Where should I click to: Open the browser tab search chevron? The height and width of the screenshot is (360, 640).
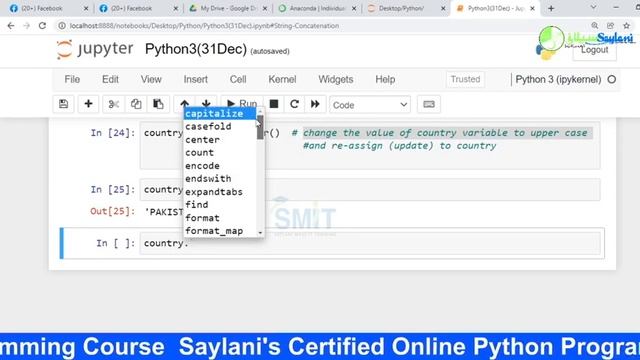[x=593, y=7]
